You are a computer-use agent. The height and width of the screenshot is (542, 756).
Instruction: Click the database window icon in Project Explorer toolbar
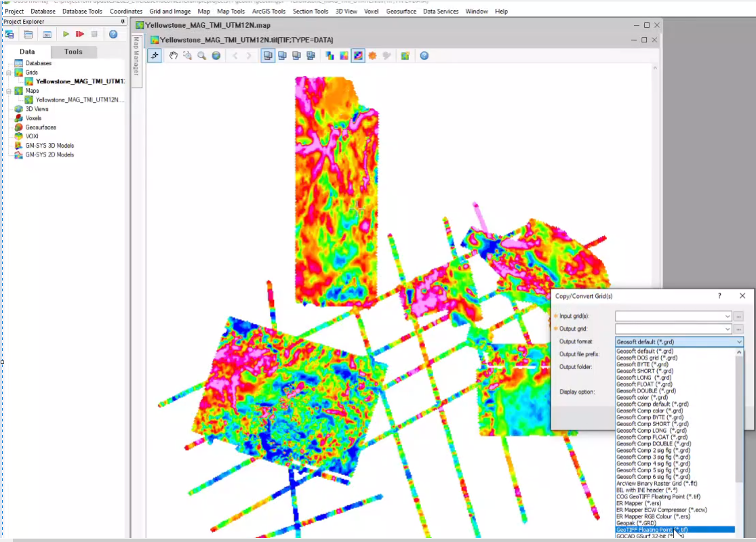(28, 34)
